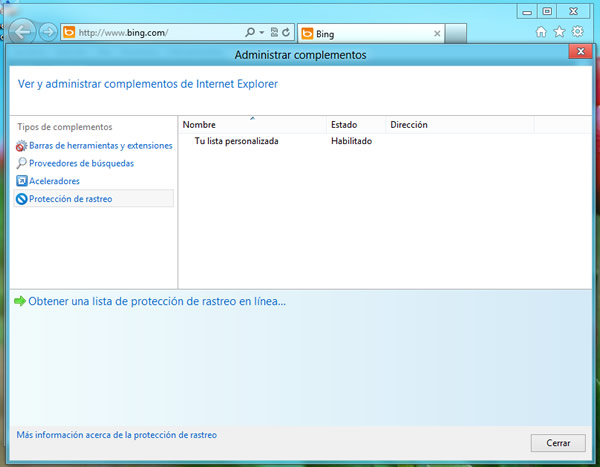The height and width of the screenshot is (467, 600).
Task: Click the Habilitado status cell
Action: tap(351, 141)
